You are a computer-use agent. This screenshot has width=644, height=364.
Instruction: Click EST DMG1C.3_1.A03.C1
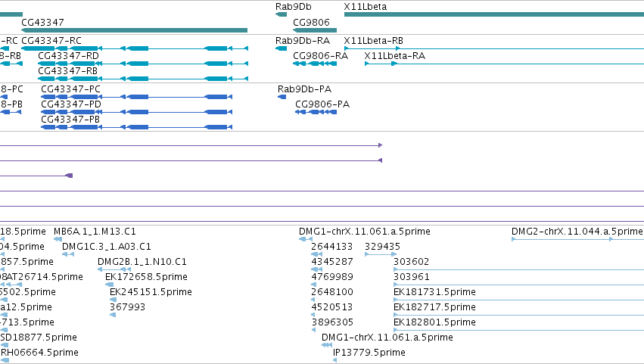coord(107,247)
